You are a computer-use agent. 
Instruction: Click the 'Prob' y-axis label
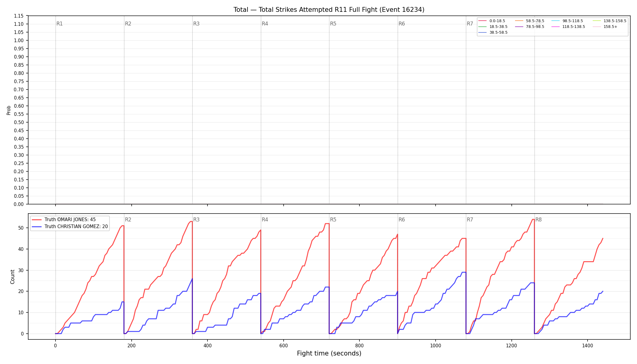pyautogui.click(x=9, y=110)
